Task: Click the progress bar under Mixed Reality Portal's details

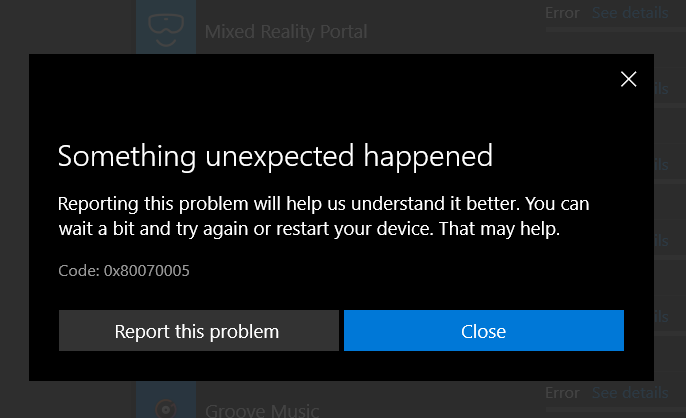Action: [616, 30]
